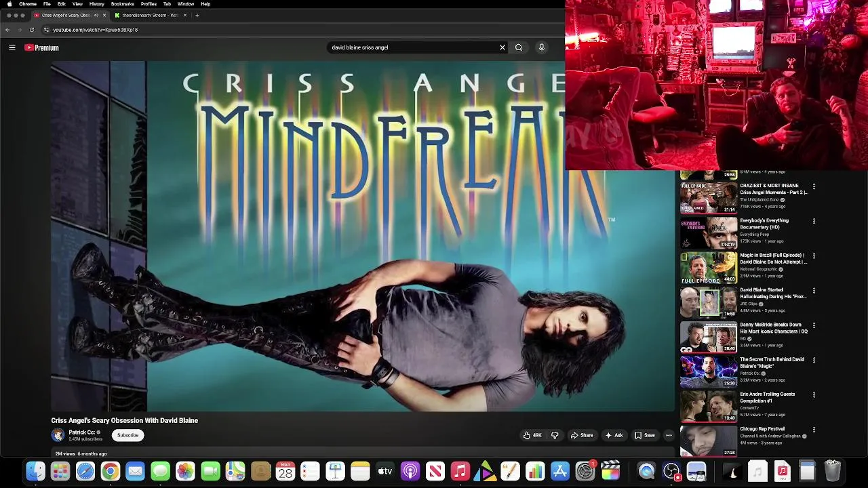Screen dimensions: 868x488
Task: Click the main Mindfreak video player
Action: 363,236
